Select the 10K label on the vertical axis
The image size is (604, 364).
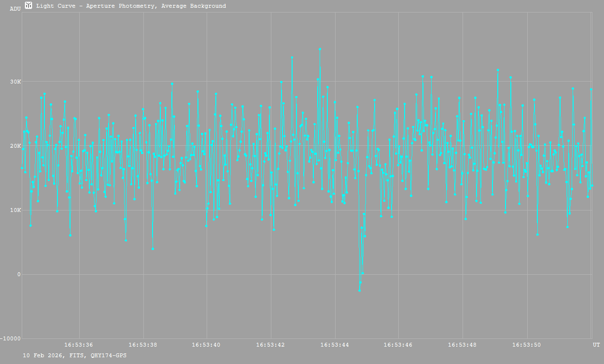16,210
